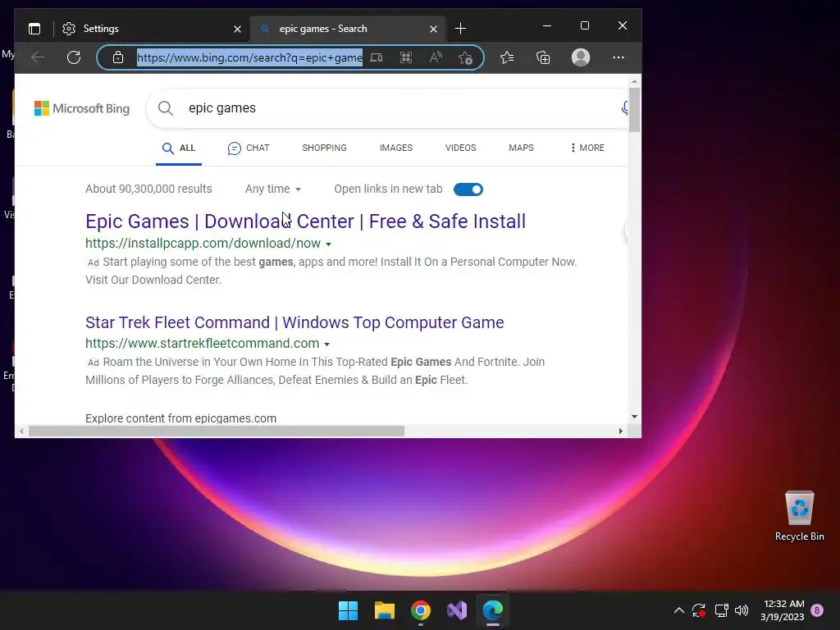Click the startrekfleetcommand.com green URL

[202, 344]
